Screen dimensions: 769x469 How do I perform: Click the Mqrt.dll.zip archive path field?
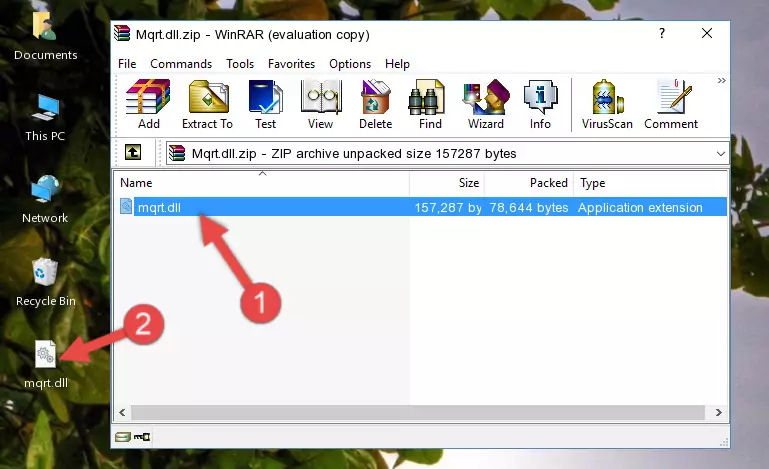447,154
